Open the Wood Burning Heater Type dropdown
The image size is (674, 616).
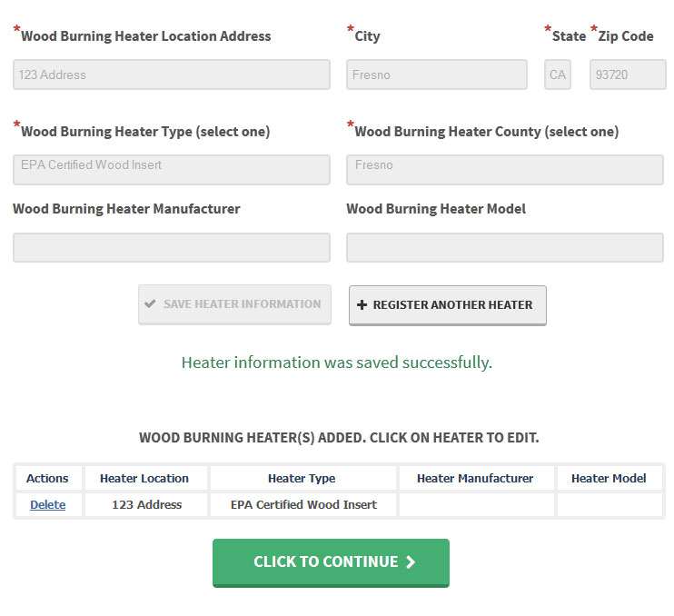[x=172, y=169]
